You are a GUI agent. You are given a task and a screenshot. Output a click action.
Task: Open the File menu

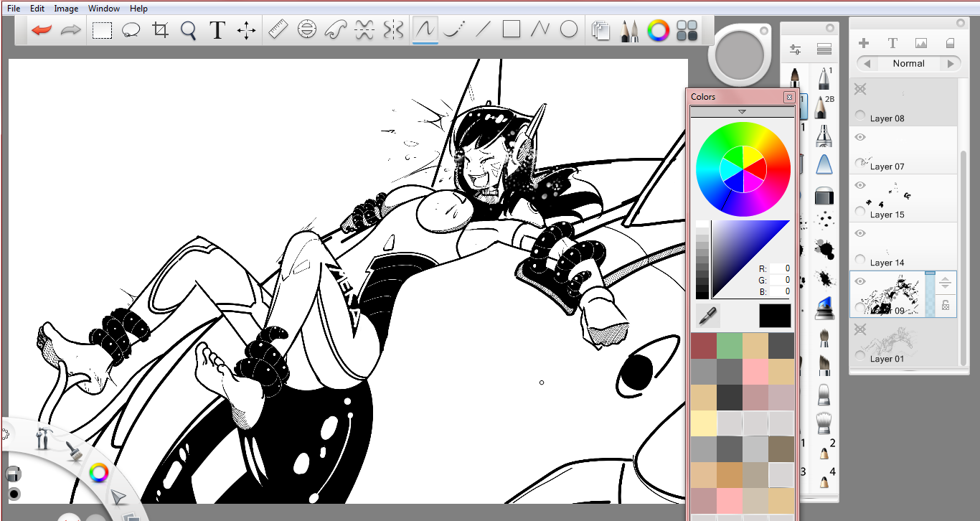(14, 9)
